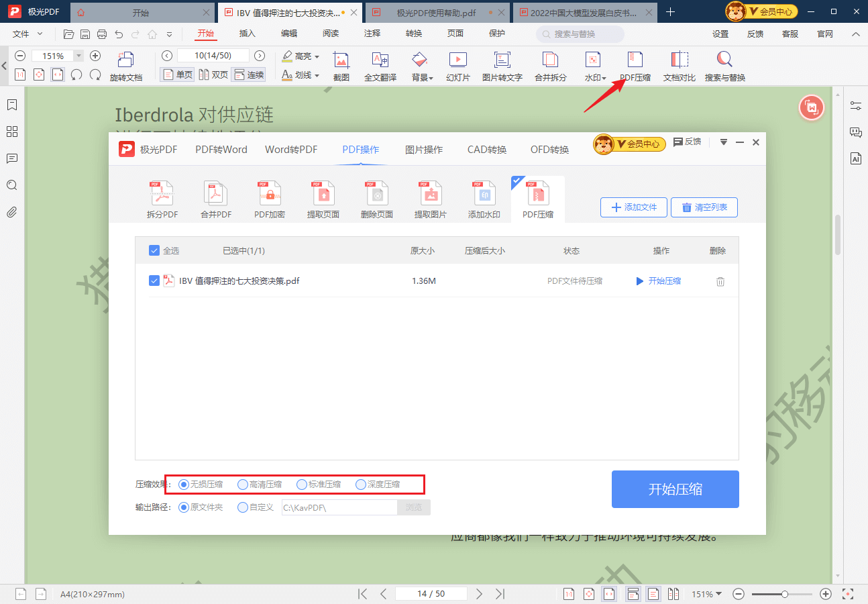Switch to 极光PDF使用帮助.pdf document tab

click(437, 12)
